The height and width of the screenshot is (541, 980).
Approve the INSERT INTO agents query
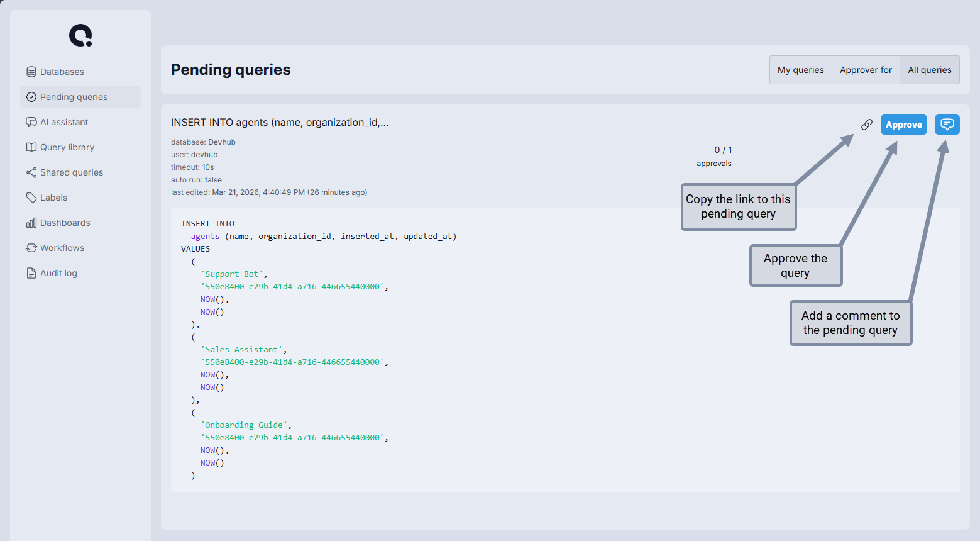click(904, 125)
